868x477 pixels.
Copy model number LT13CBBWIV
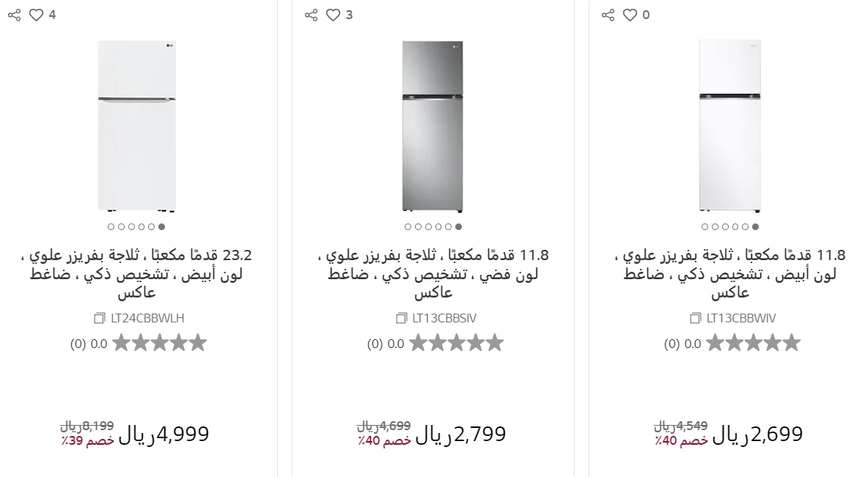pos(695,319)
